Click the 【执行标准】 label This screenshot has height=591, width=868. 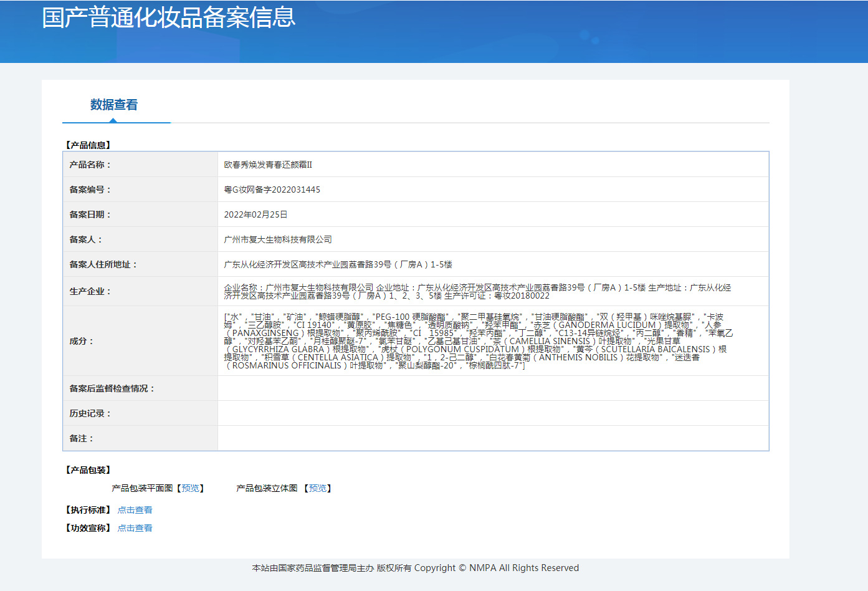88,510
